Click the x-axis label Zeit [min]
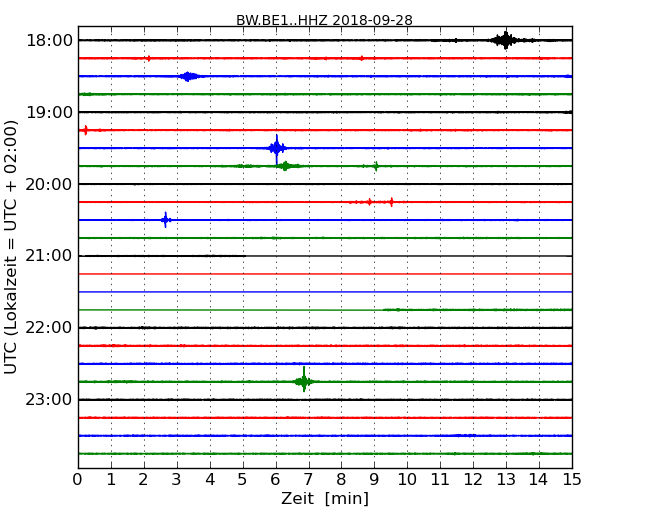The height and width of the screenshot is (520, 650). coord(325,498)
